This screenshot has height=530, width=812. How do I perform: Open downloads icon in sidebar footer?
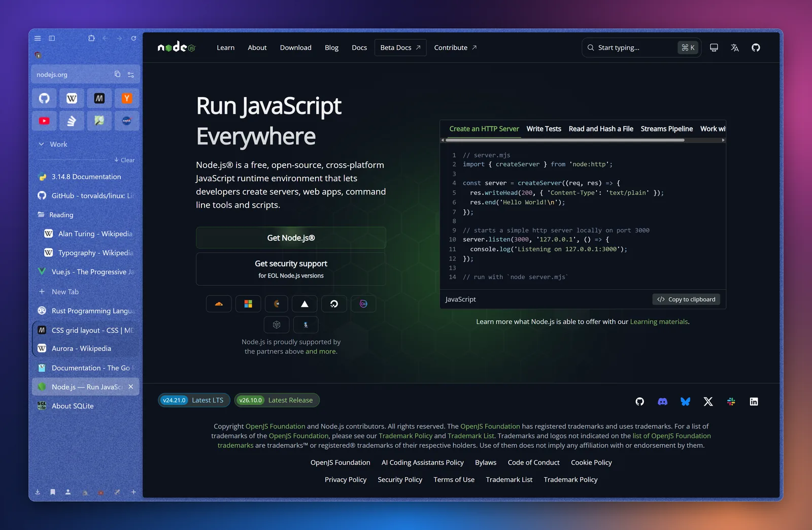(x=38, y=492)
